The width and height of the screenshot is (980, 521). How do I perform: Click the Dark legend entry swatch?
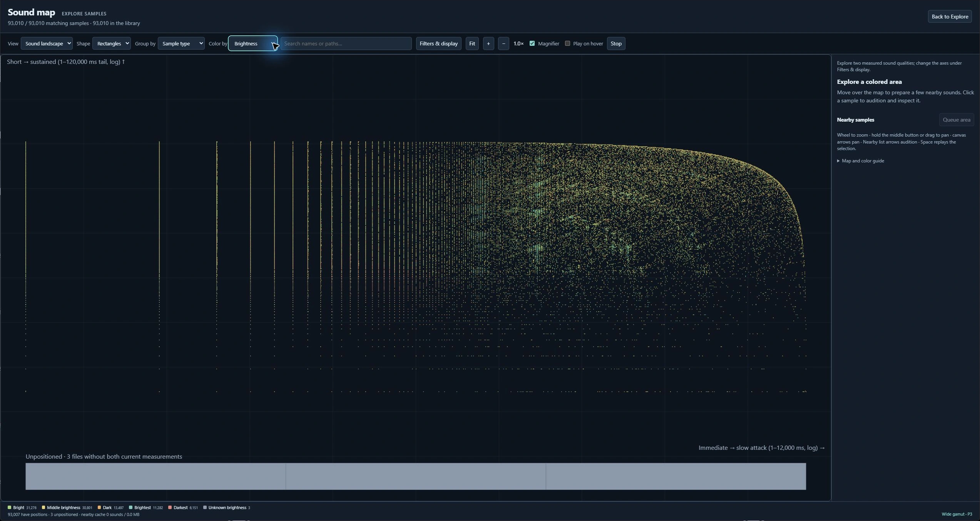(x=99, y=508)
